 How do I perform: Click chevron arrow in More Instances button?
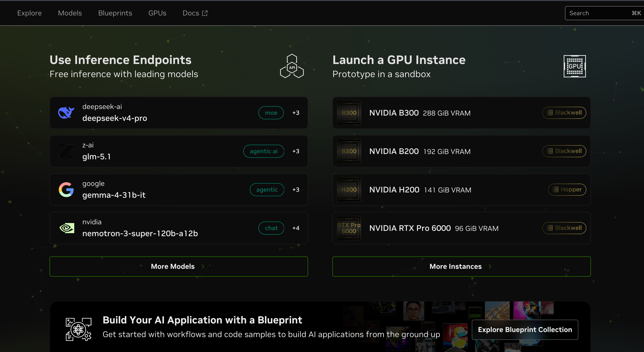click(490, 267)
